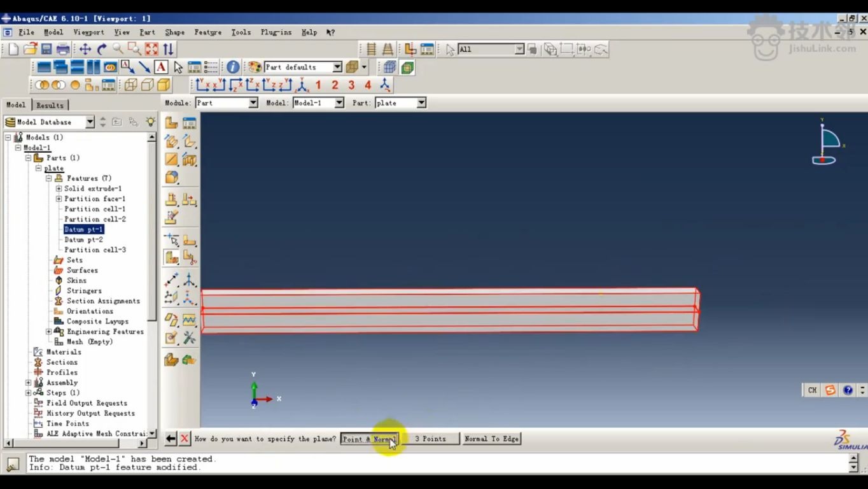Open the Part dropdown showing plate
868x489 pixels.
[421, 103]
